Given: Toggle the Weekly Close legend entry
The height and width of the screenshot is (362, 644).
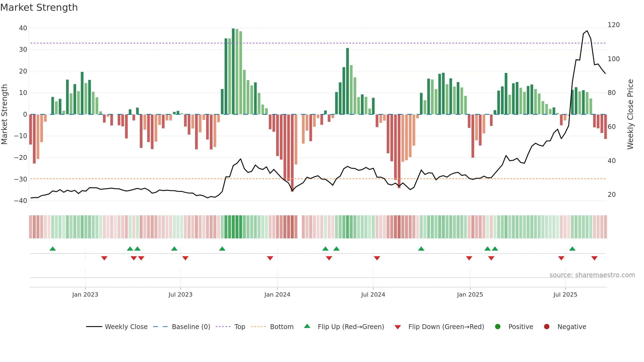Looking at the screenshot, I should click(x=117, y=327).
